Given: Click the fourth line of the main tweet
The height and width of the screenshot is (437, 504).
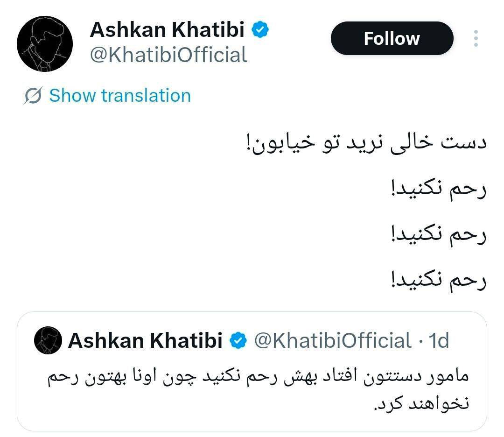Looking at the screenshot, I should click(438, 282).
